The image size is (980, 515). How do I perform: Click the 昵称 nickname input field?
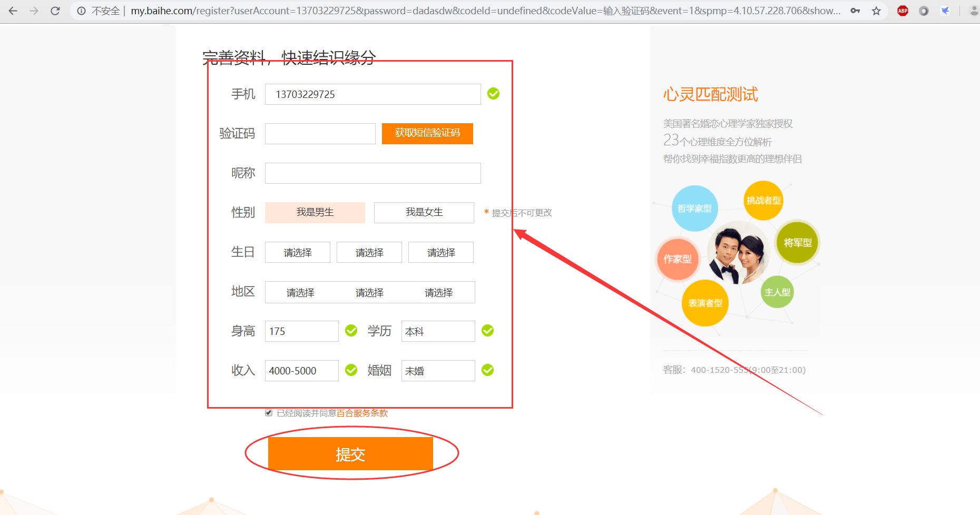click(373, 173)
